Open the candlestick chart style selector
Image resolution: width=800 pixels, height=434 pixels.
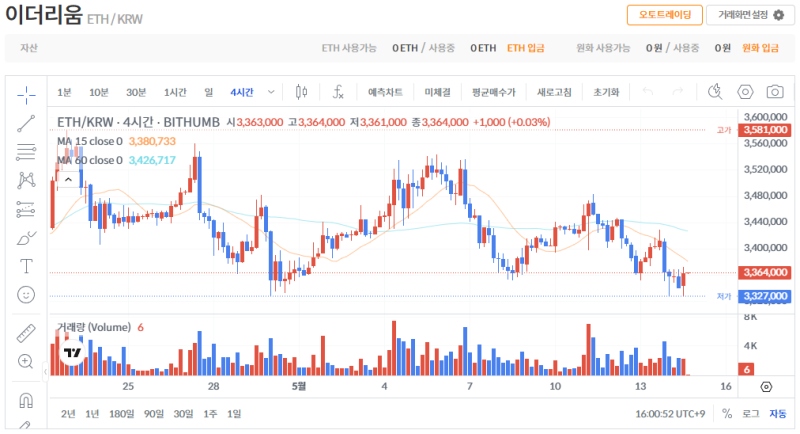[302, 92]
